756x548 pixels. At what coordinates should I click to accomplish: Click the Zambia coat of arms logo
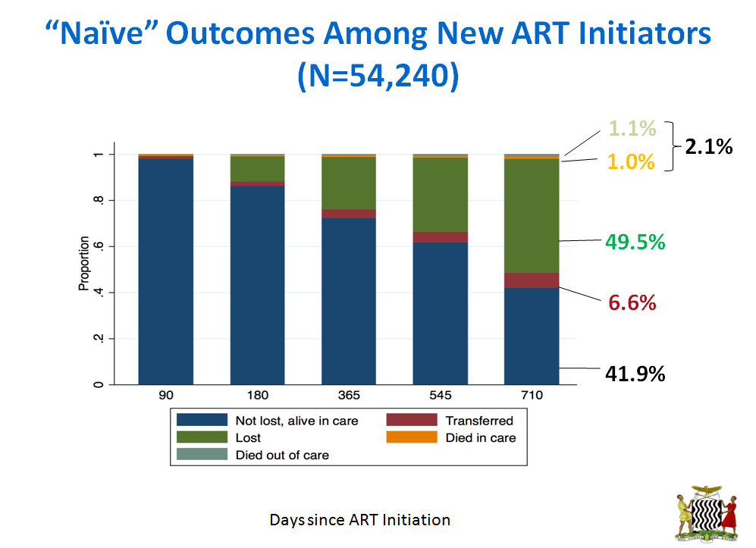pos(707,514)
